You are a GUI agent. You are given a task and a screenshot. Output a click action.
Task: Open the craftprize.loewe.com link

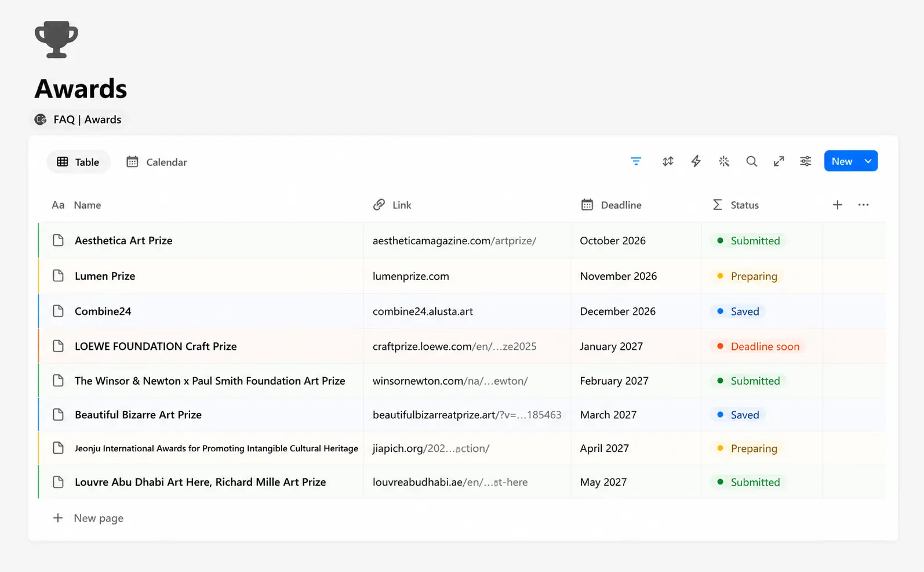[x=454, y=346]
